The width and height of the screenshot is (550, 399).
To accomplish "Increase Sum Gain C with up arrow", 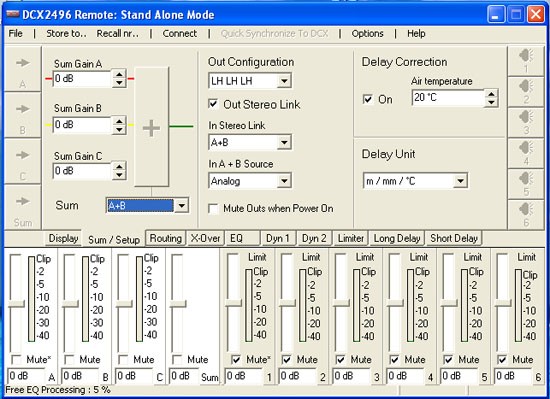I will coord(119,167).
